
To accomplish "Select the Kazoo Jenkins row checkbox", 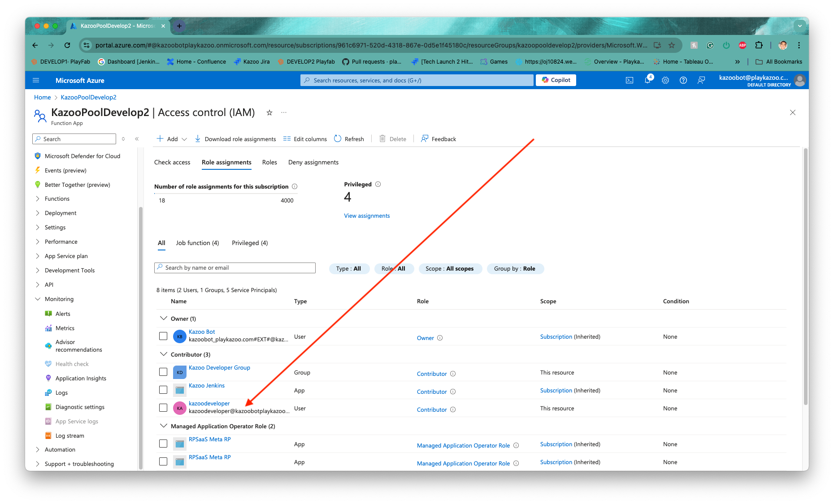I will [163, 390].
